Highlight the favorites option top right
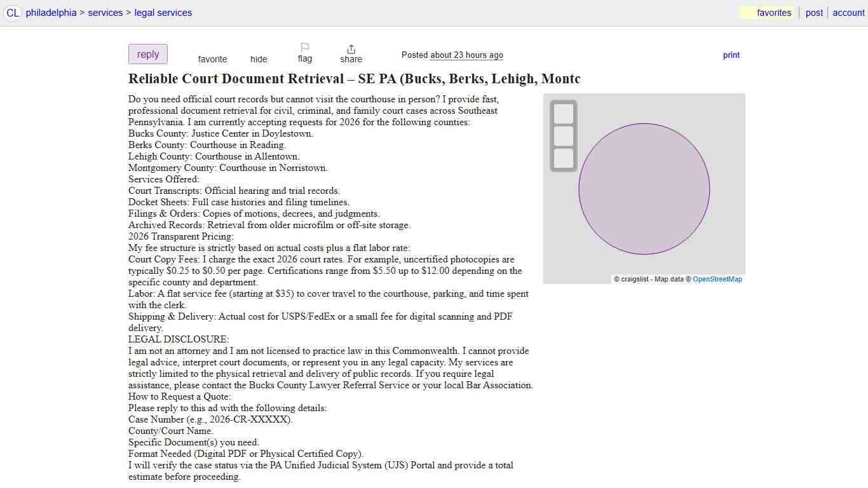 774,12
